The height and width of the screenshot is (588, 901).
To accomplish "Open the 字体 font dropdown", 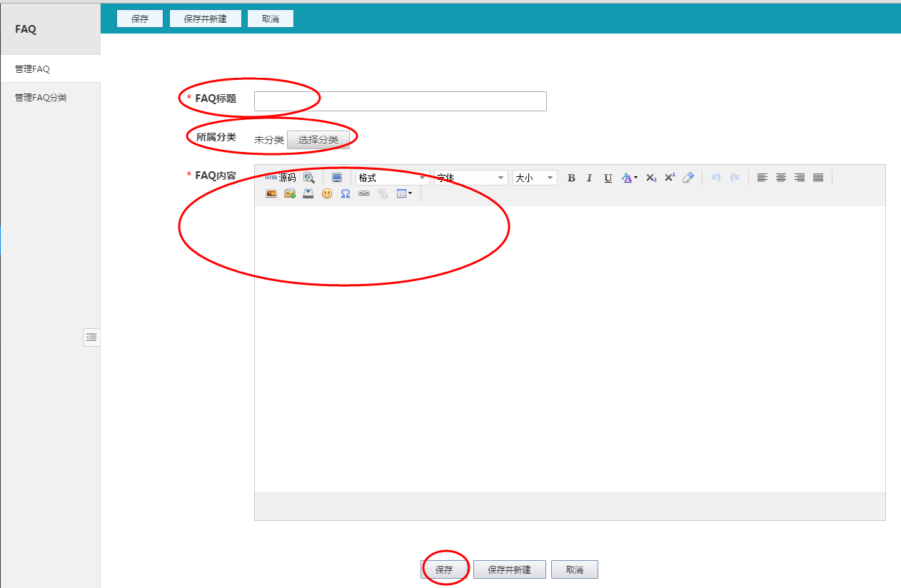I will (x=470, y=178).
